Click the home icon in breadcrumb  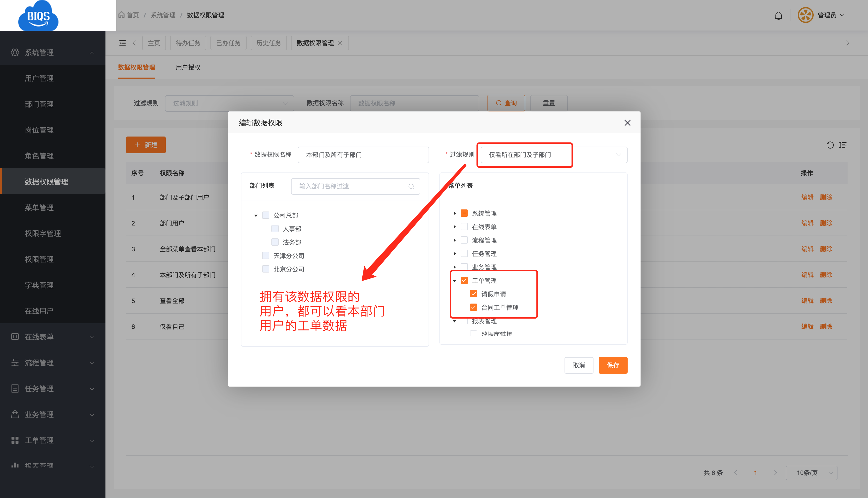point(121,15)
